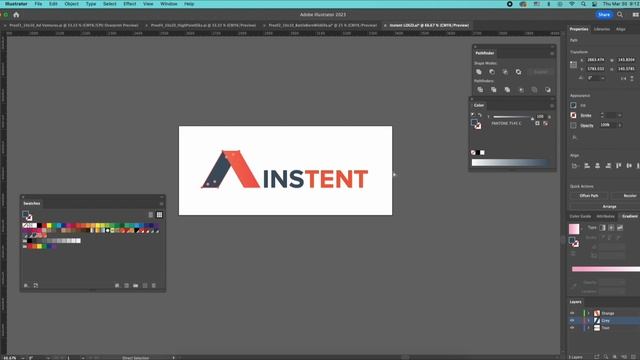Click the Intersect shape mode icon
640x360 pixels.
[x=505, y=72]
